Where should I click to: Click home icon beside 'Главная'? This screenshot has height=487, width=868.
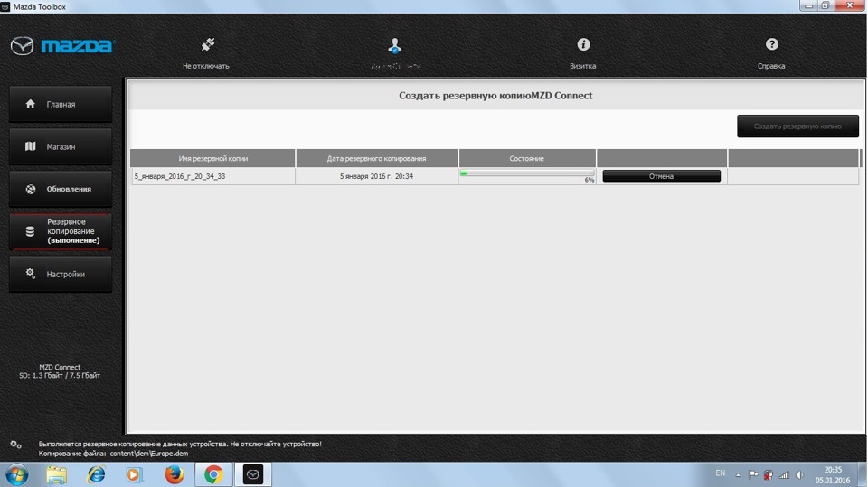[x=31, y=104]
